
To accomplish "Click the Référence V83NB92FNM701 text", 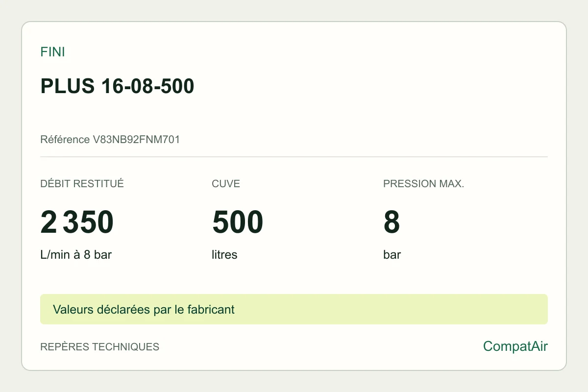I will (x=110, y=140).
